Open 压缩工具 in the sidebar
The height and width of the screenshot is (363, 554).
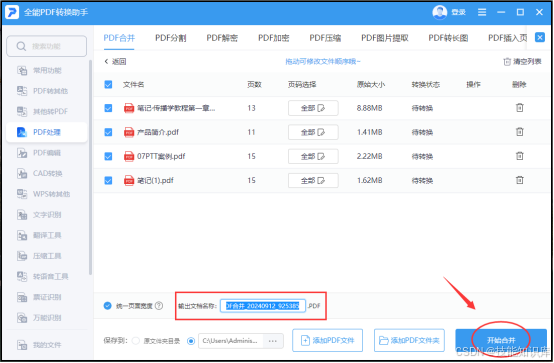click(x=40, y=256)
